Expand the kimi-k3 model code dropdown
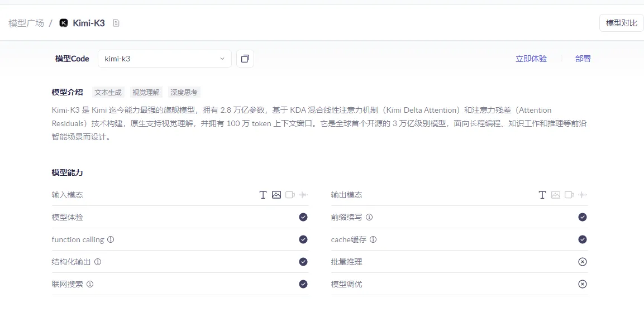Viewport: 644px width, 317px height. click(165, 59)
